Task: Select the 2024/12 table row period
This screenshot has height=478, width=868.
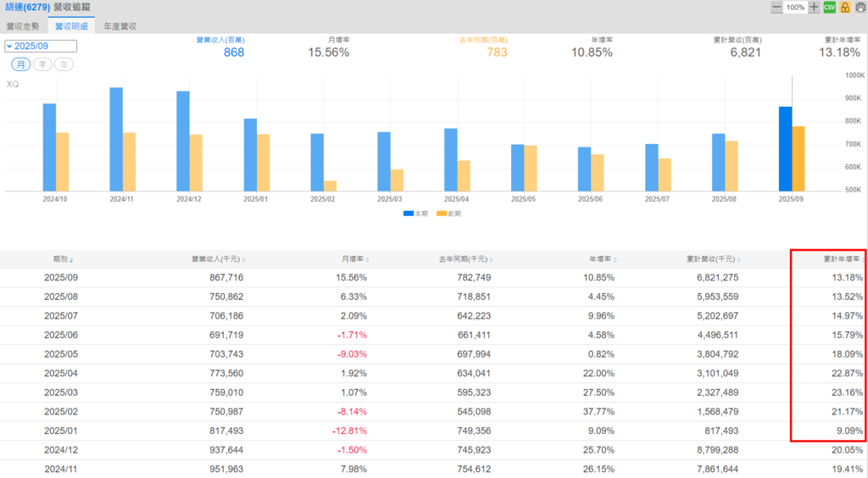Action: [61, 450]
